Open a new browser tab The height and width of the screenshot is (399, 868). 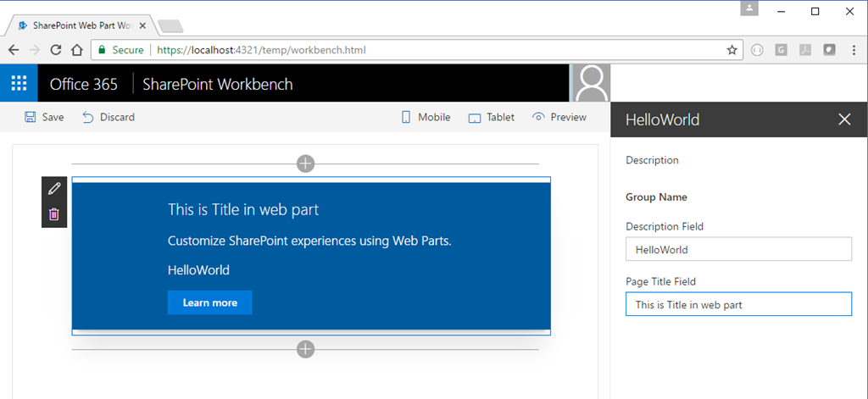(170, 26)
